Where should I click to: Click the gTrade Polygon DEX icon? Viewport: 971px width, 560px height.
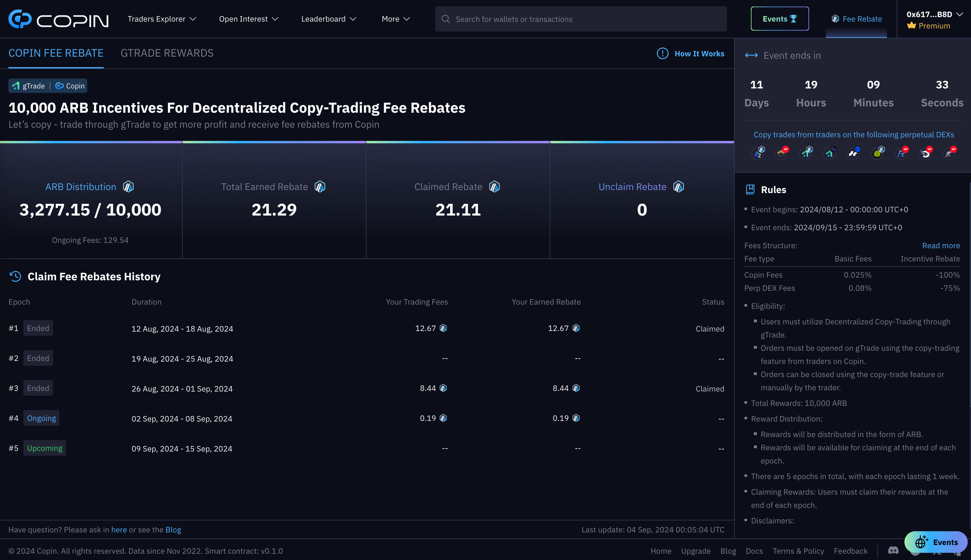(x=829, y=153)
